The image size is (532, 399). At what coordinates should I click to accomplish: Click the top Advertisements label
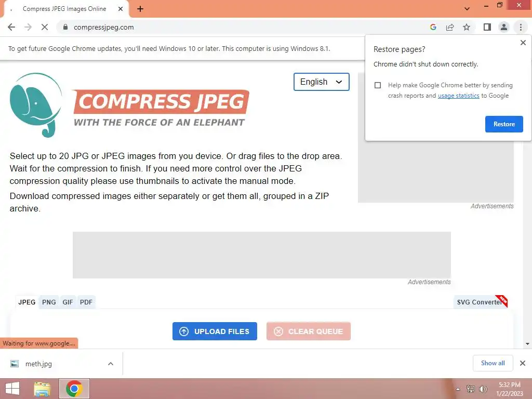pos(492,206)
